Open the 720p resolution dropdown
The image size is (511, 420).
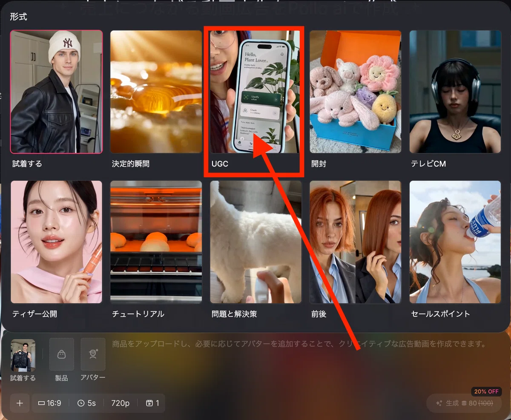[120, 403]
